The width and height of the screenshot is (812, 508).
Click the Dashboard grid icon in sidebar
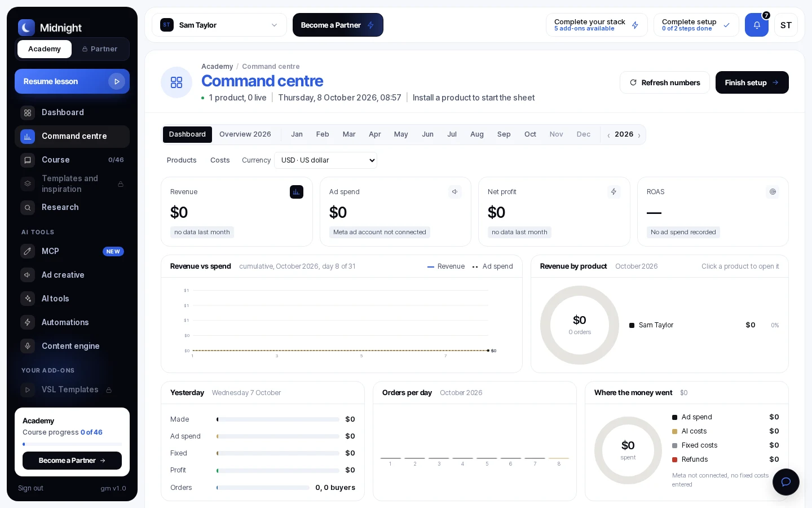(28, 112)
